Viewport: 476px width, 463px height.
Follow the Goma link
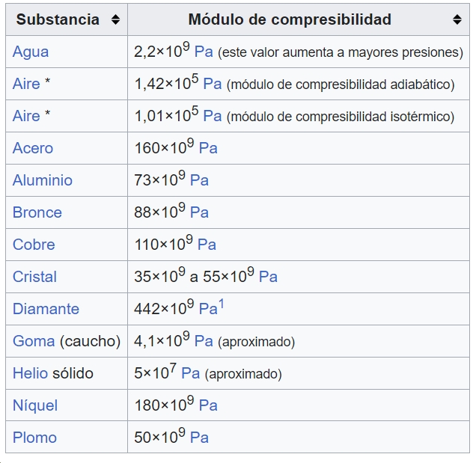(x=34, y=341)
